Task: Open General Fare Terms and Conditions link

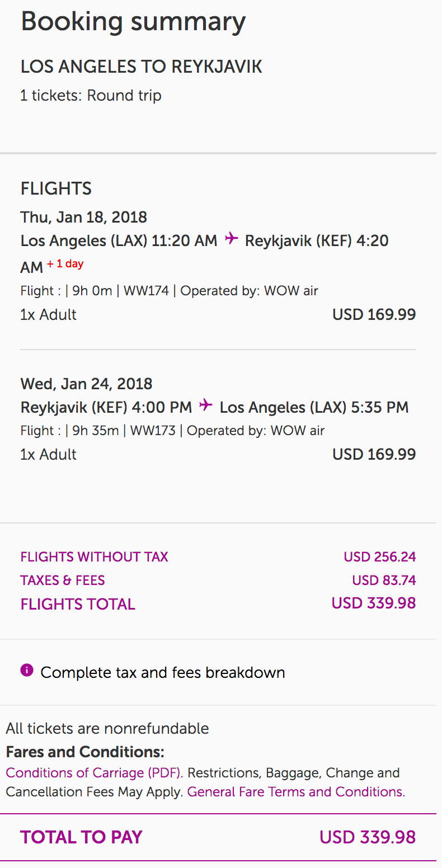Action: [x=296, y=792]
